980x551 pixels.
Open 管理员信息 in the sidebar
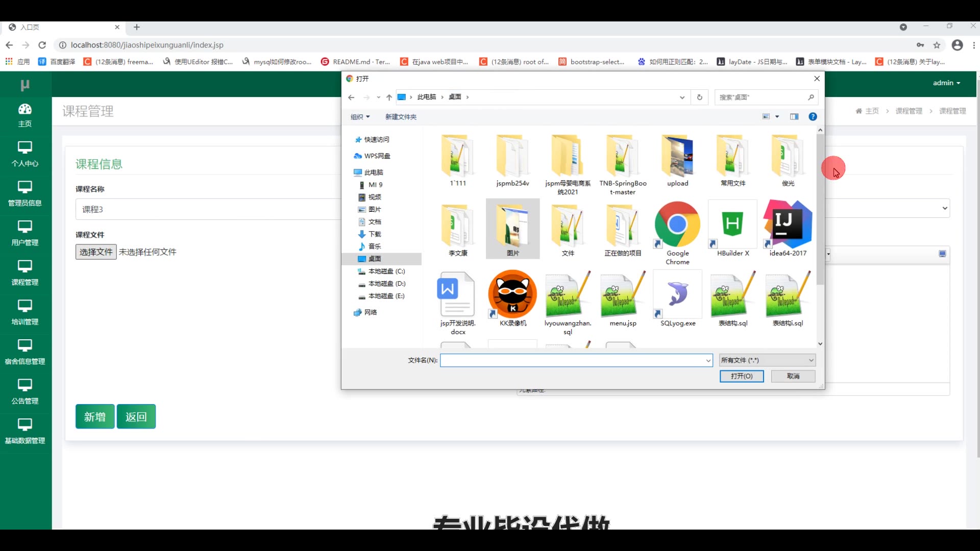25,194
